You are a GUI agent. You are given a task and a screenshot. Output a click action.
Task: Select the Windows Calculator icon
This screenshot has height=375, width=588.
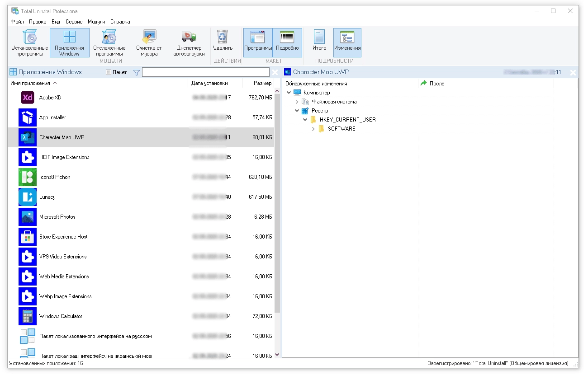click(x=28, y=316)
